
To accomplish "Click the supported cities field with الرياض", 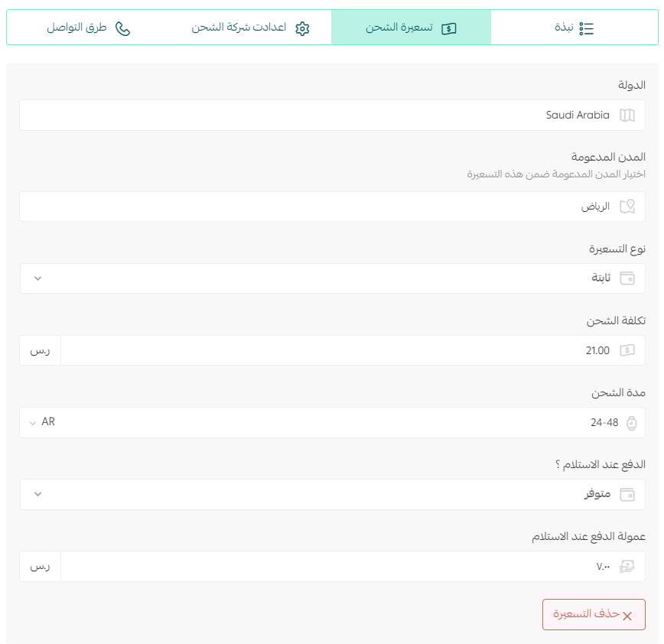I will tap(333, 207).
